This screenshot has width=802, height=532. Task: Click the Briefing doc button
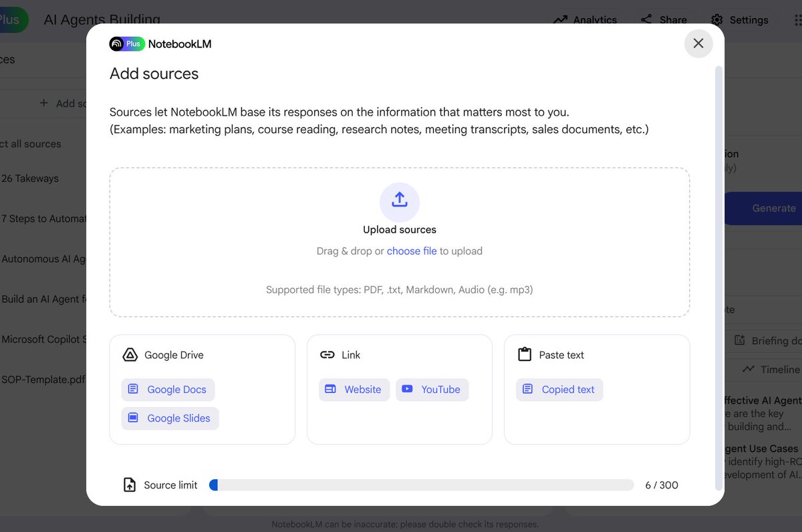pos(765,340)
